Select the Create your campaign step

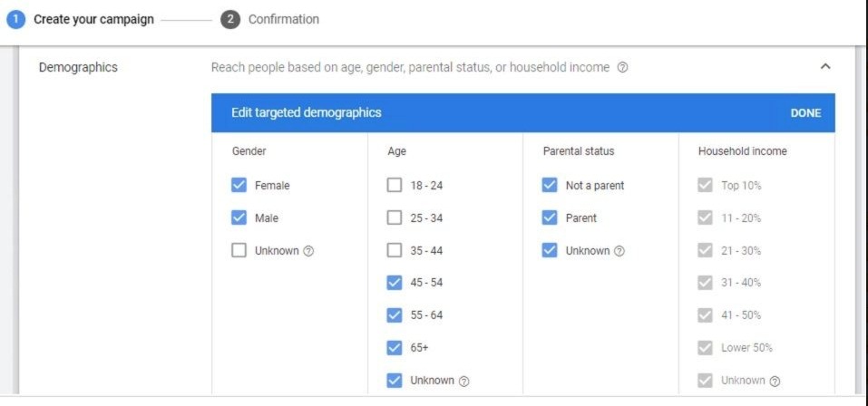93,19
